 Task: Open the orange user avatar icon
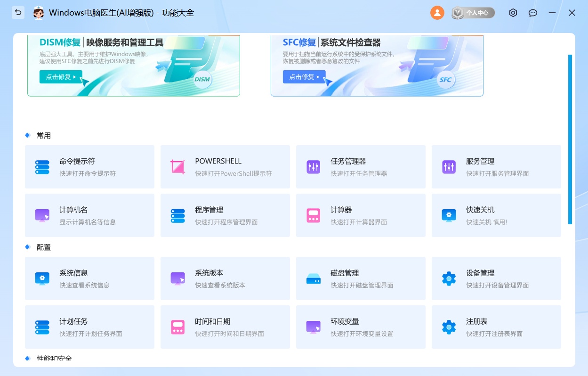pyautogui.click(x=437, y=13)
